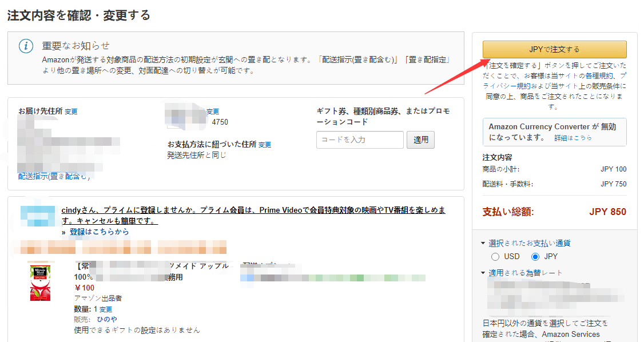Click the apple juice product thumbnail
Image resolution: width=644 pixels, height=342 pixels.
click(40, 283)
